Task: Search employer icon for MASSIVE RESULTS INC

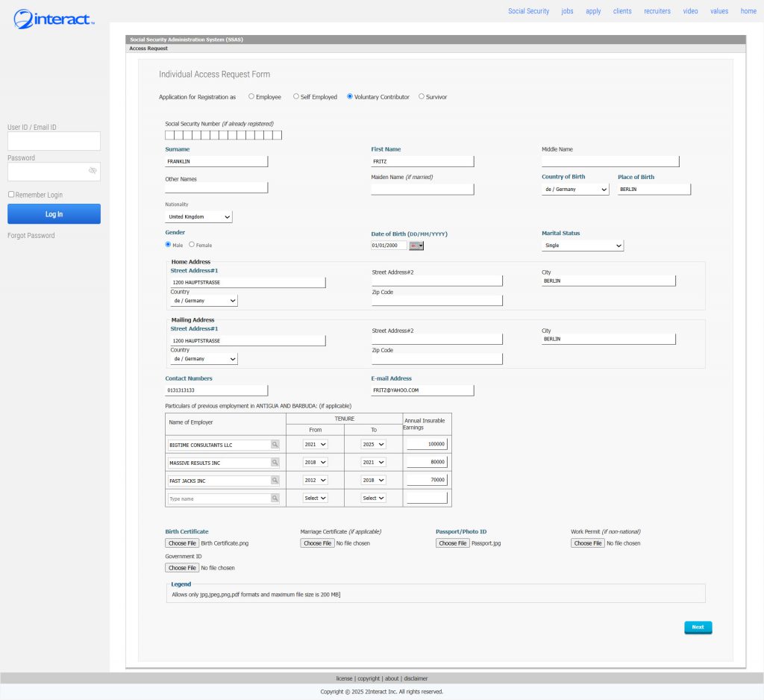Action: click(275, 463)
